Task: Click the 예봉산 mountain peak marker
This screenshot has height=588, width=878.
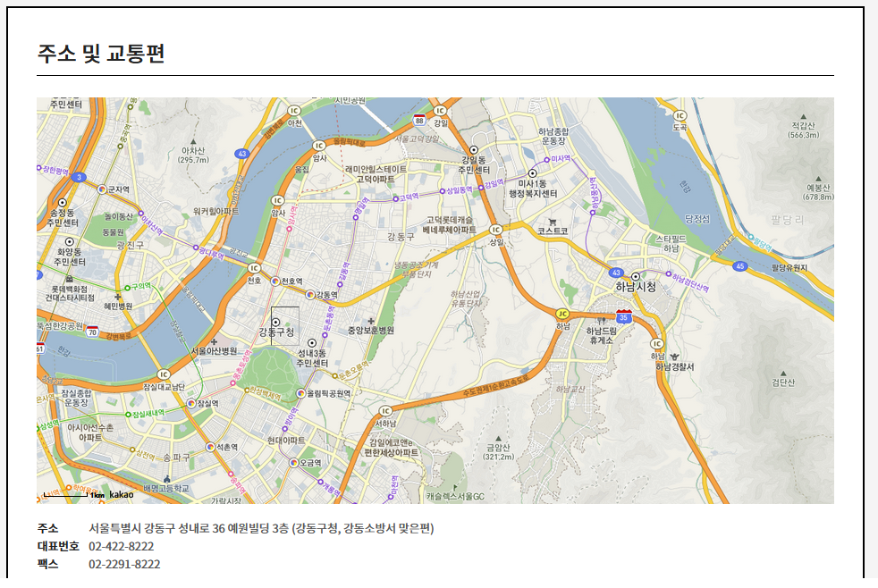Action: [818, 179]
